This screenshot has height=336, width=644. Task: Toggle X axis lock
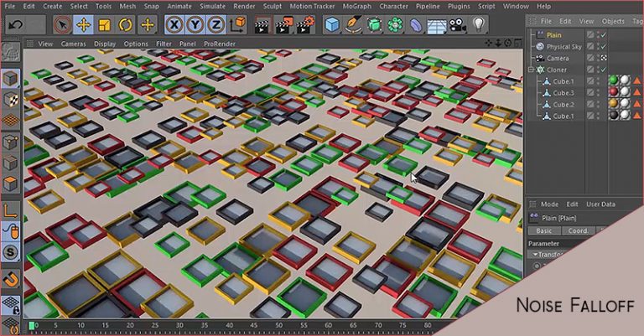174,24
